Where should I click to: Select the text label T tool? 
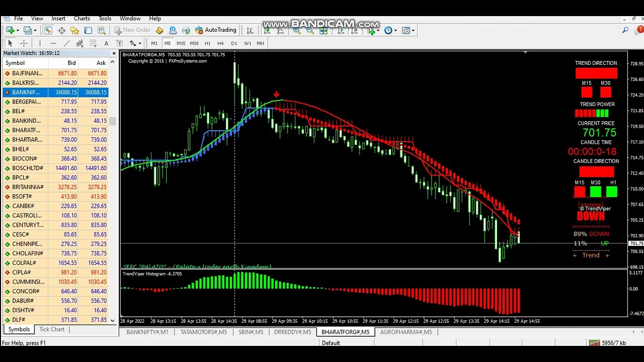(119, 43)
